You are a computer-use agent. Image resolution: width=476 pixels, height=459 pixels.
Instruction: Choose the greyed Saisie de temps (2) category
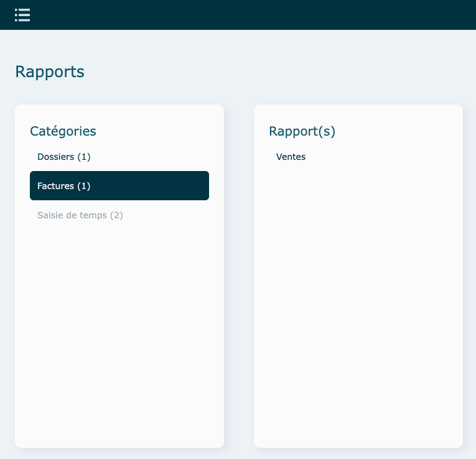point(80,215)
